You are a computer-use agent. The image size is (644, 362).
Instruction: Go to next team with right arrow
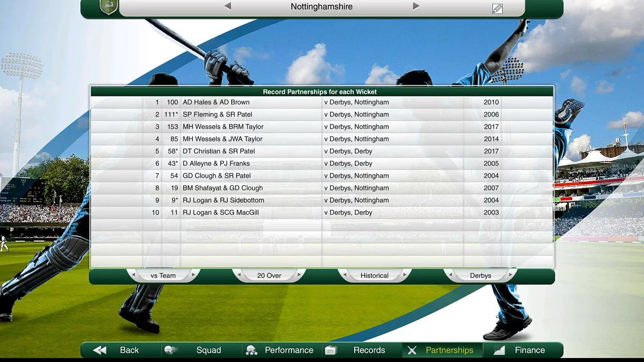click(x=416, y=6)
